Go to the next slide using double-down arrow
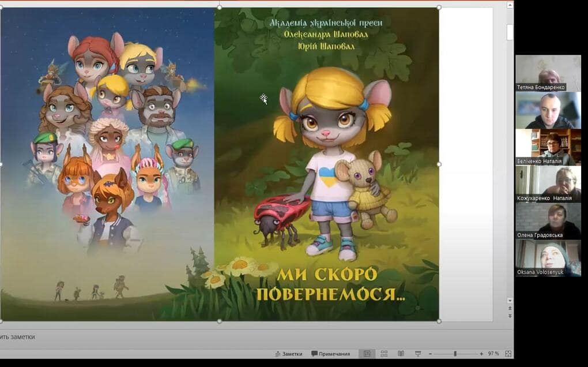 (510, 316)
